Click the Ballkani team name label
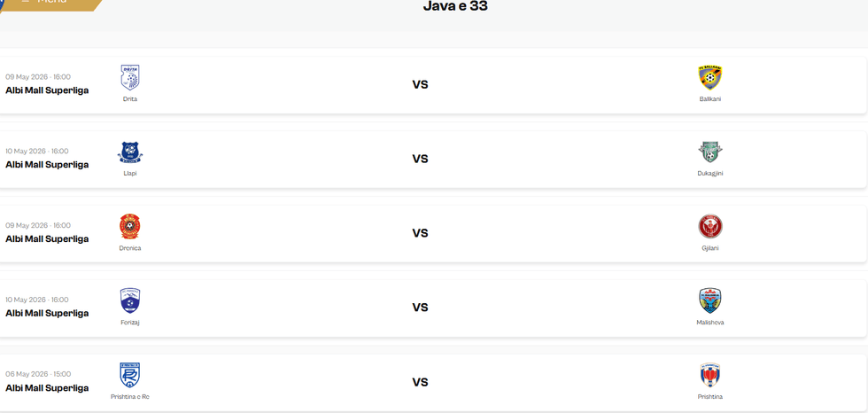The height and width of the screenshot is (413, 868). (x=710, y=99)
